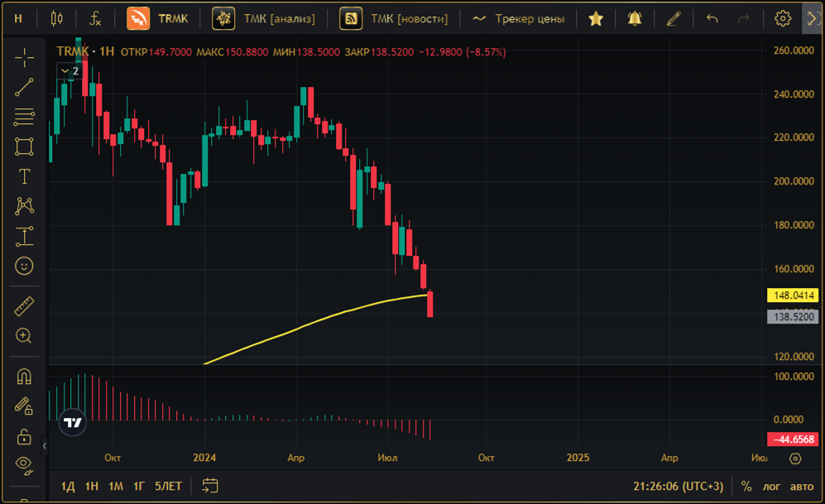Screen dimensions: 825x504
Task: Toggle stay in drawing mode
Action: 24,406
